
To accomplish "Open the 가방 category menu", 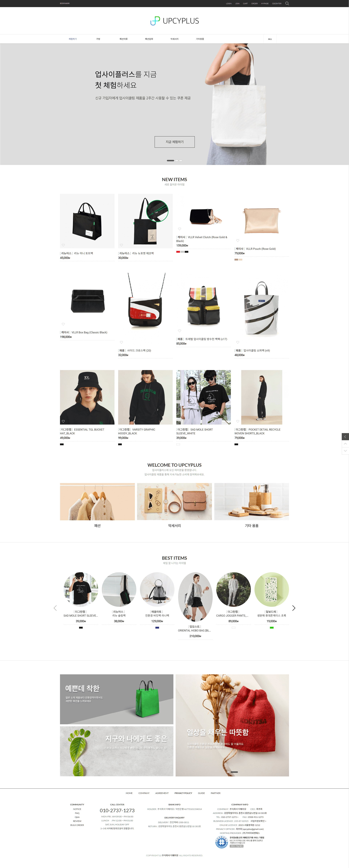I will (98, 39).
